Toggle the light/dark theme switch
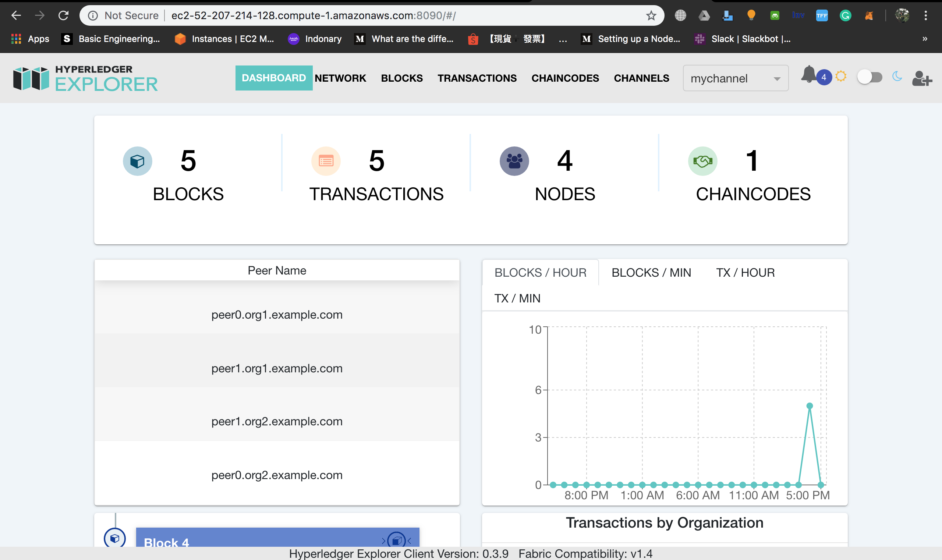 [x=869, y=77]
